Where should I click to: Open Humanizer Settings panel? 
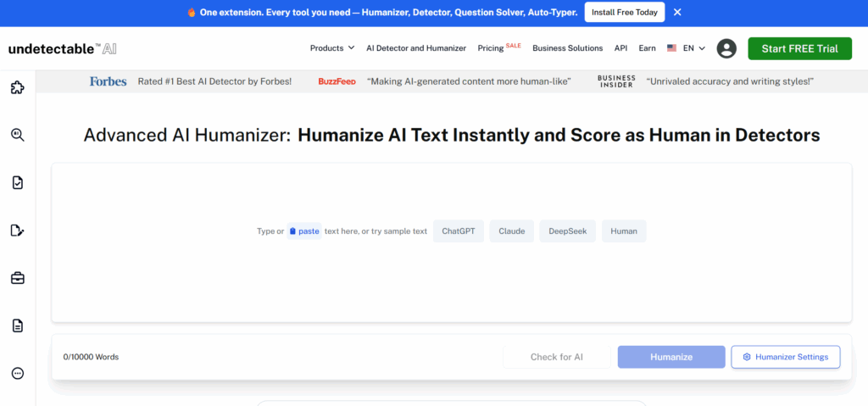(785, 357)
